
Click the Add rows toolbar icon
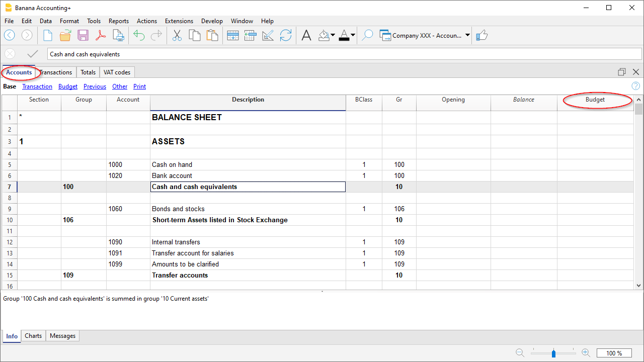pyautogui.click(x=233, y=35)
